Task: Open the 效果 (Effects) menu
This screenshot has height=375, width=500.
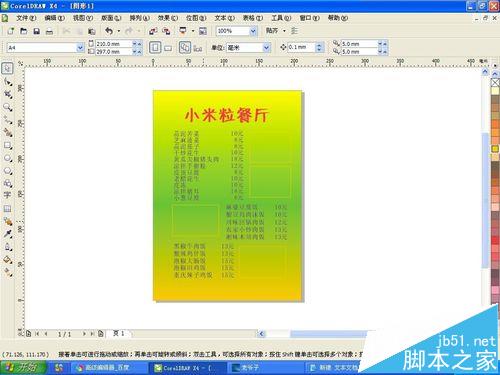Action: 168,18
